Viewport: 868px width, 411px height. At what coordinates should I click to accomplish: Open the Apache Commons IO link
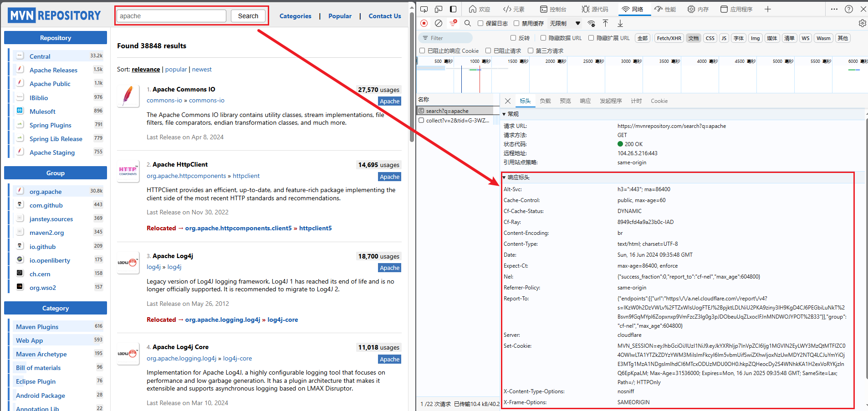pos(184,89)
